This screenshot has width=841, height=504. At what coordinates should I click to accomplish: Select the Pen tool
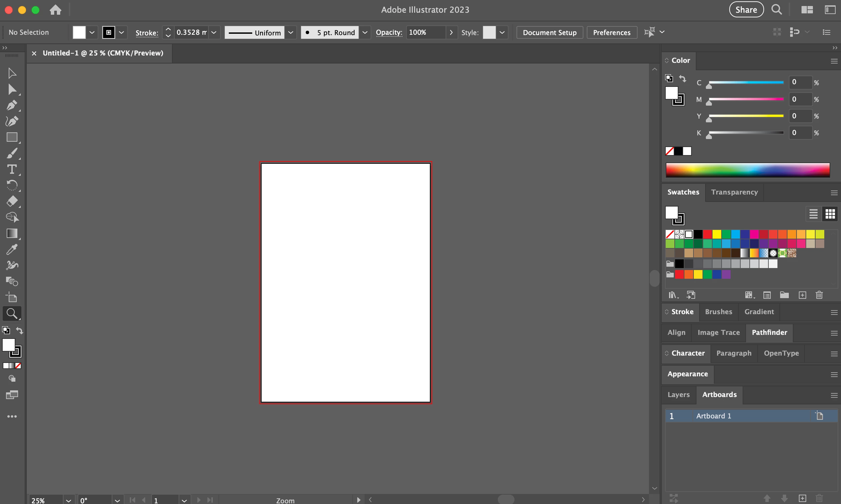(x=12, y=105)
